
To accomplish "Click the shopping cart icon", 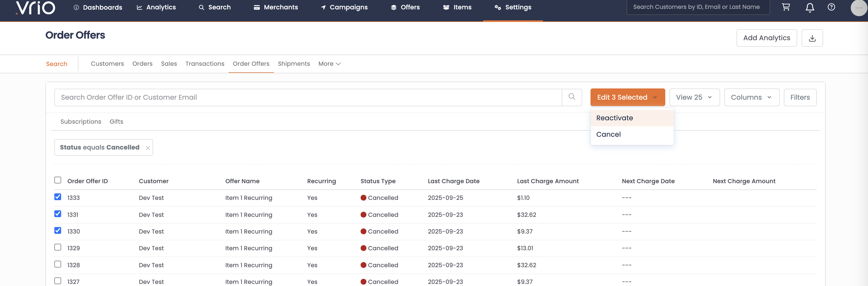I will [x=786, y=7].
